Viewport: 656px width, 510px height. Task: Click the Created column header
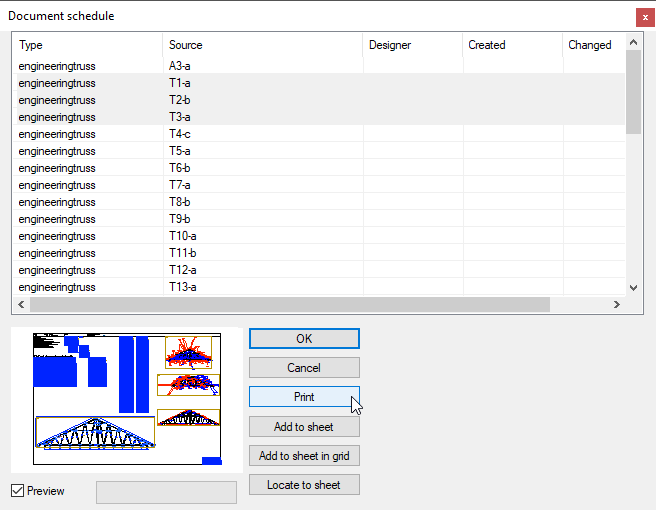pos(512,45)
